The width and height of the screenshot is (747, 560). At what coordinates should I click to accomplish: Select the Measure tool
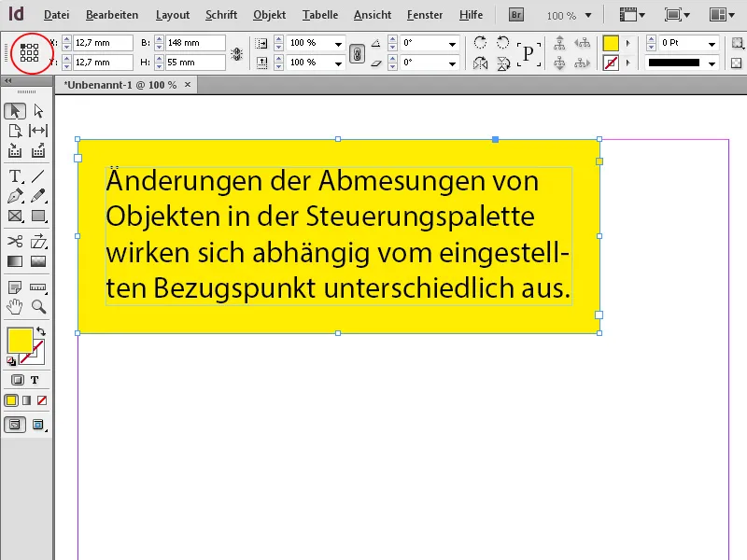(38, 287)
